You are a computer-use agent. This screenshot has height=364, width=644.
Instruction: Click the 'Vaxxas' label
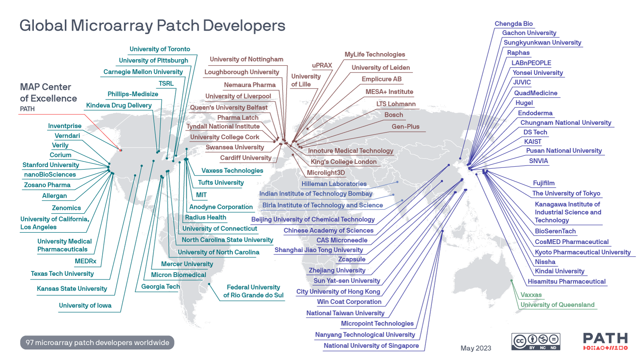click(x=531, y=295)
